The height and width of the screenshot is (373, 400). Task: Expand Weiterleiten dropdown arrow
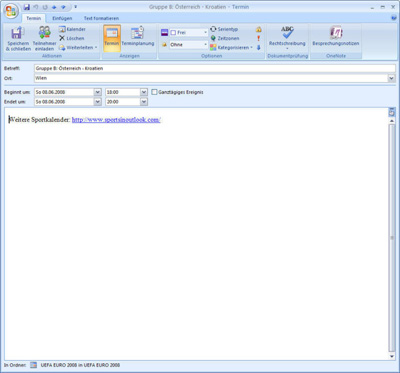[x=96, y=47]
